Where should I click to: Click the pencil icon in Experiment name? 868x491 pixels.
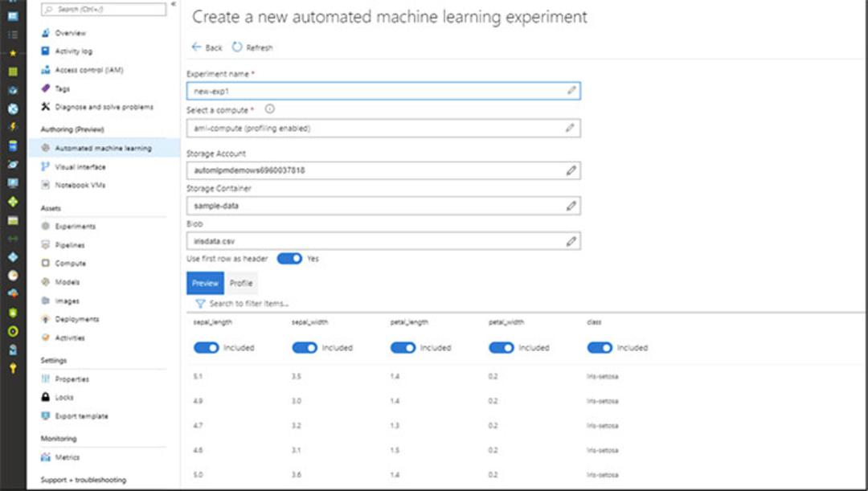(x=571, y=90)
